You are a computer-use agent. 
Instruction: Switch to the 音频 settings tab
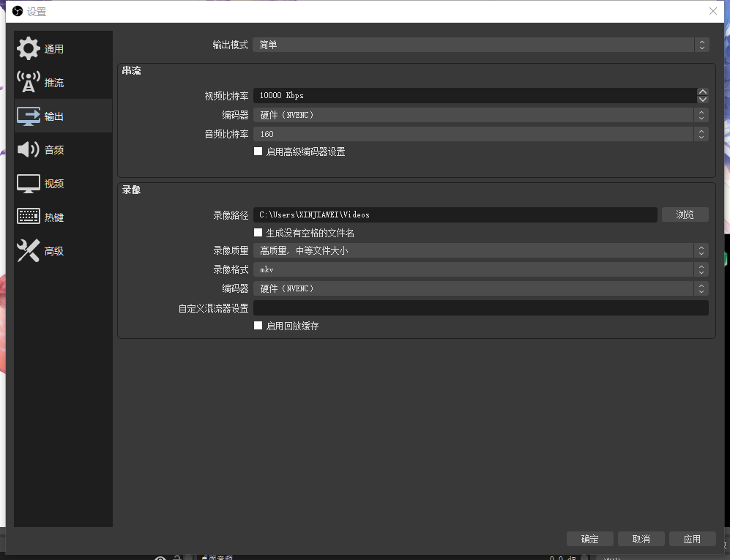[x=54, y=150]
